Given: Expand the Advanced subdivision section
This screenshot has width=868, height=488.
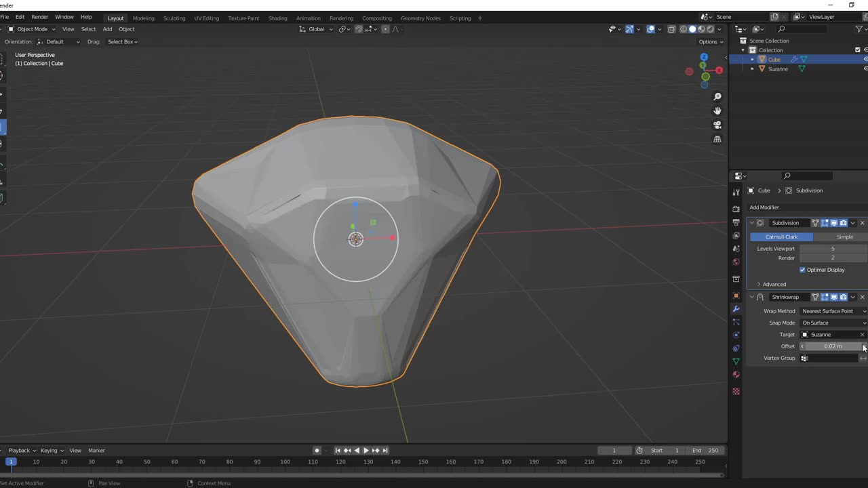Looking at the screenshot, I should tap(774, 285).
